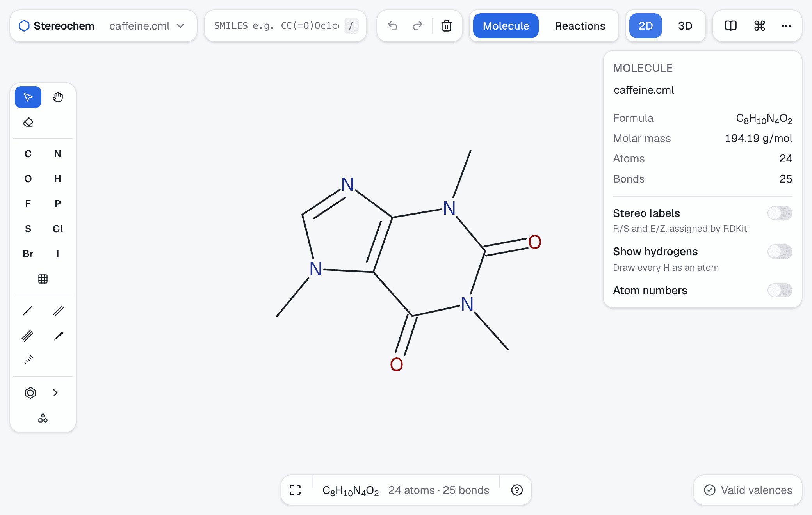Redo the last action
This screenshot has width=812, height=515.
click(418, 26)
